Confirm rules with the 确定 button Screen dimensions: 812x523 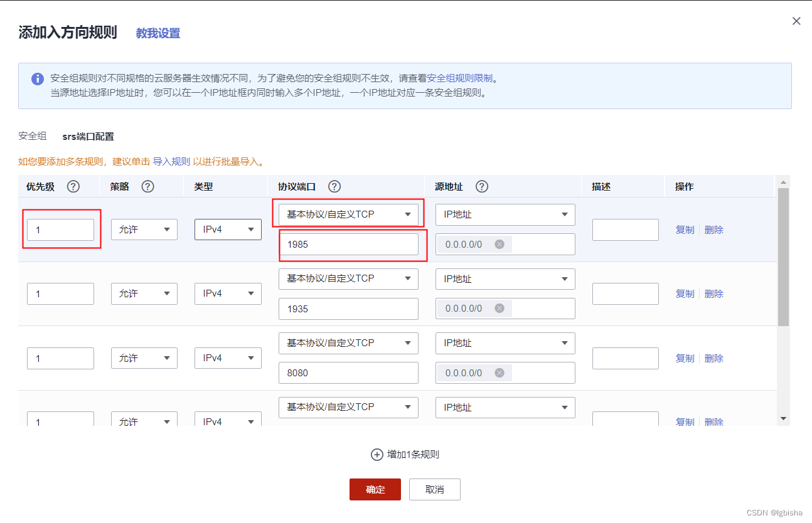[375, 490]
